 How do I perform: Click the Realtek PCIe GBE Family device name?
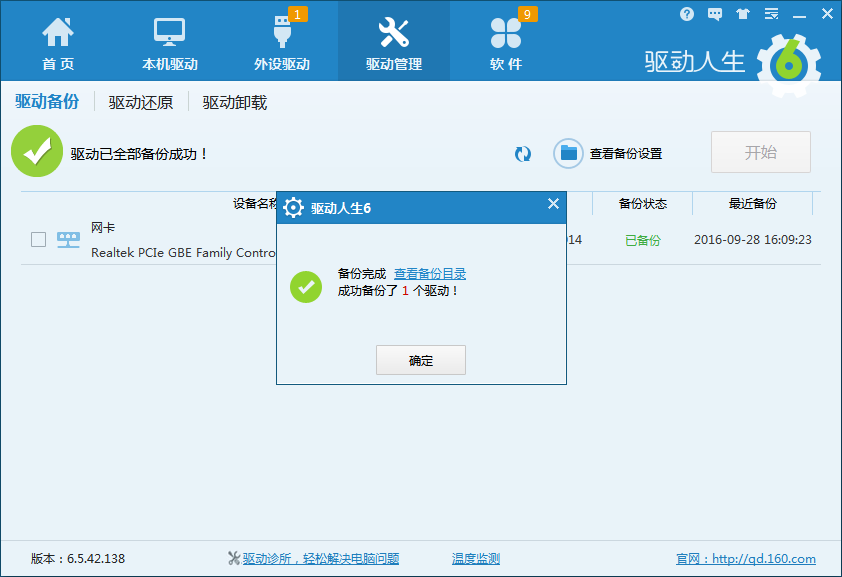tap(183, 252)
